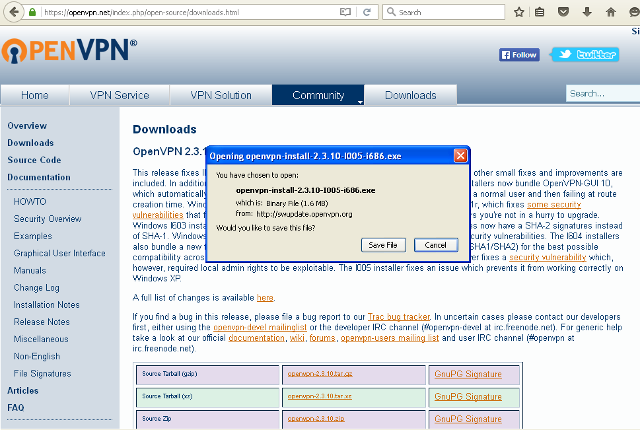Download openvpn-2.3.10.tar.gz

coord(320,374)
